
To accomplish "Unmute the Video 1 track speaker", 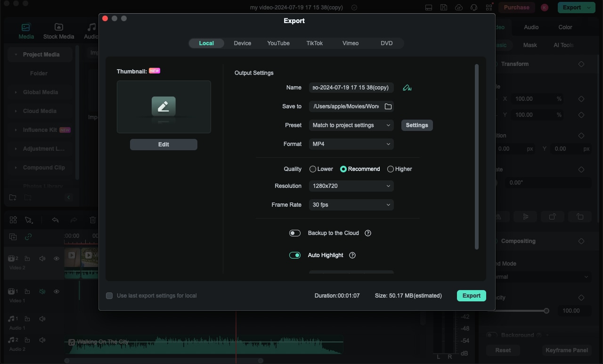I will [42, 291].
